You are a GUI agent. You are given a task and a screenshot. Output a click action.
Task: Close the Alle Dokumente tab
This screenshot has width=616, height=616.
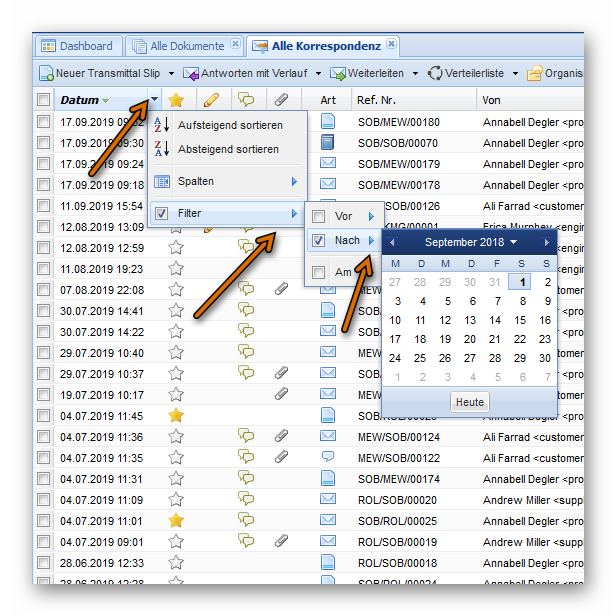235,45
